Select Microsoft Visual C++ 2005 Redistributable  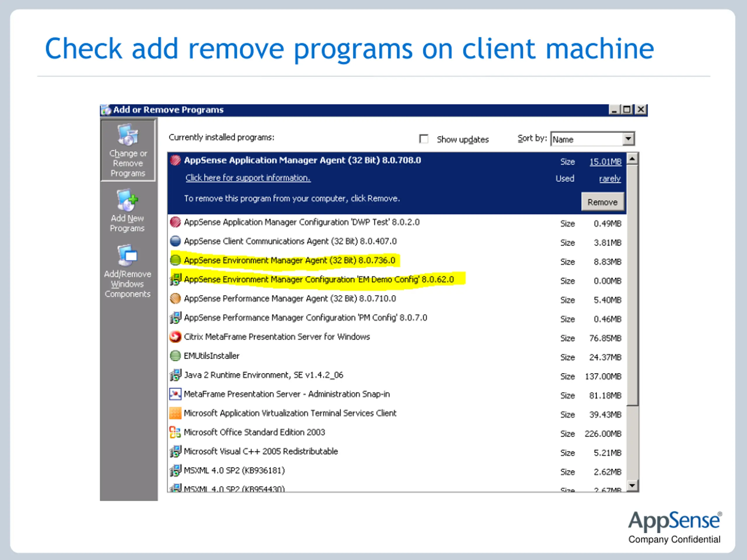397,452
